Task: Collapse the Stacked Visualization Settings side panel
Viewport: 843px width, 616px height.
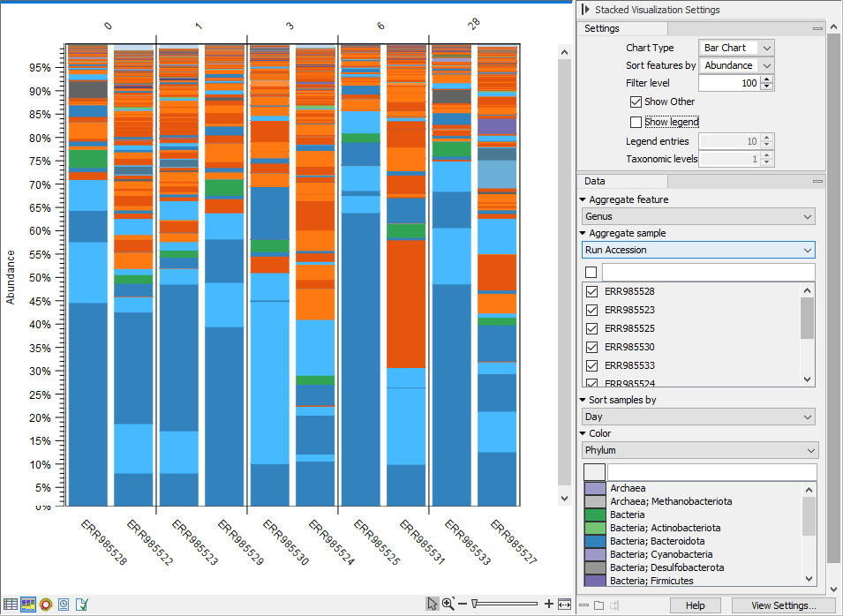Action: 586,10
